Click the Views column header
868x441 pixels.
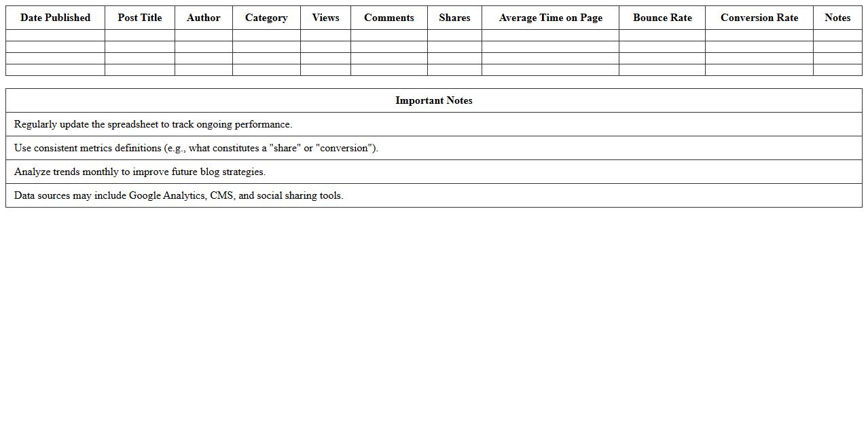point(325,18)
